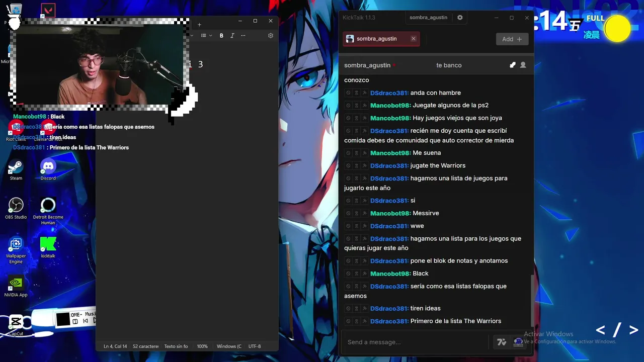Hammer mod icon beside 'Primero de la lista The Warriors'
The height and width of the screenshot is (362, 644).
[x=364, y=321]
